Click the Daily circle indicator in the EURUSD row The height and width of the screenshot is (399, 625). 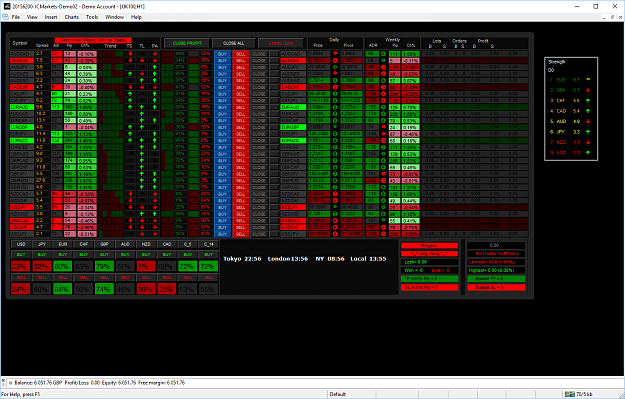click(335, 147)
